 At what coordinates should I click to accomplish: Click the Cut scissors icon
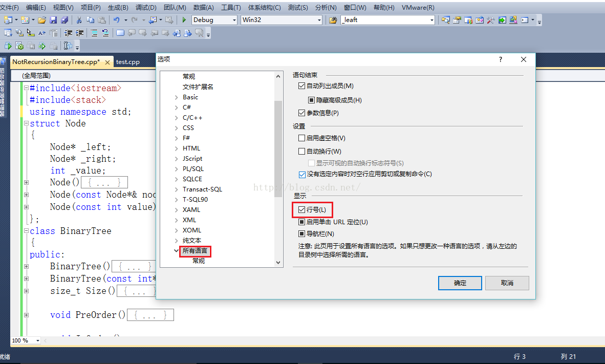[x=79, y=20]
